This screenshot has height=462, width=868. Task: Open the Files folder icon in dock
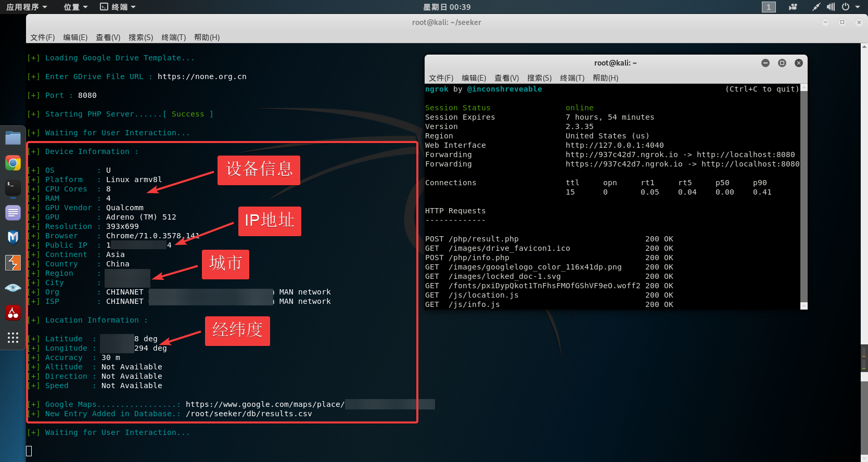point(13,138)
